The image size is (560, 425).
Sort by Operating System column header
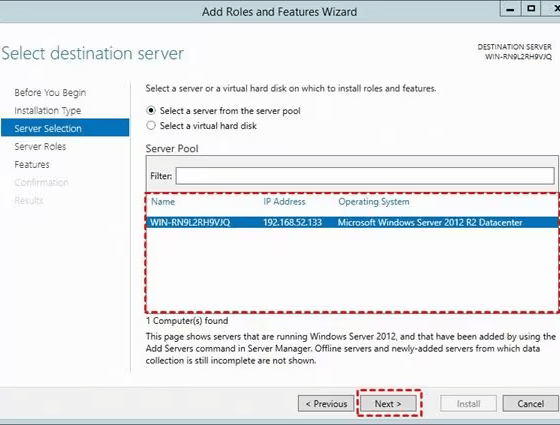[374, 202]
